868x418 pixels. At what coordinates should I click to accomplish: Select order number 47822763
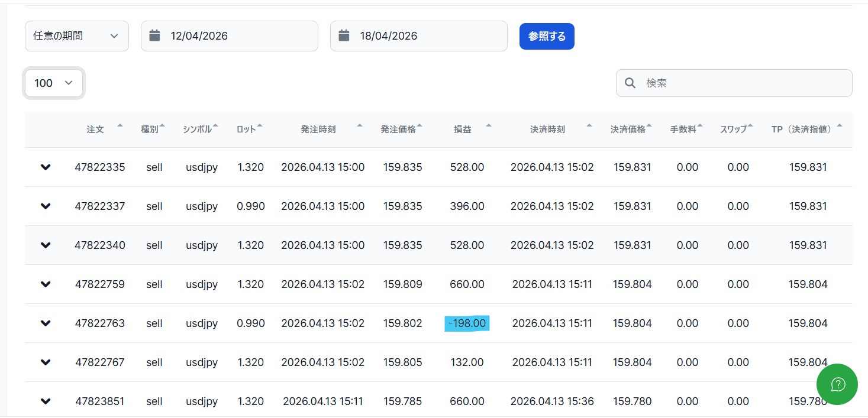pos(100,323)
